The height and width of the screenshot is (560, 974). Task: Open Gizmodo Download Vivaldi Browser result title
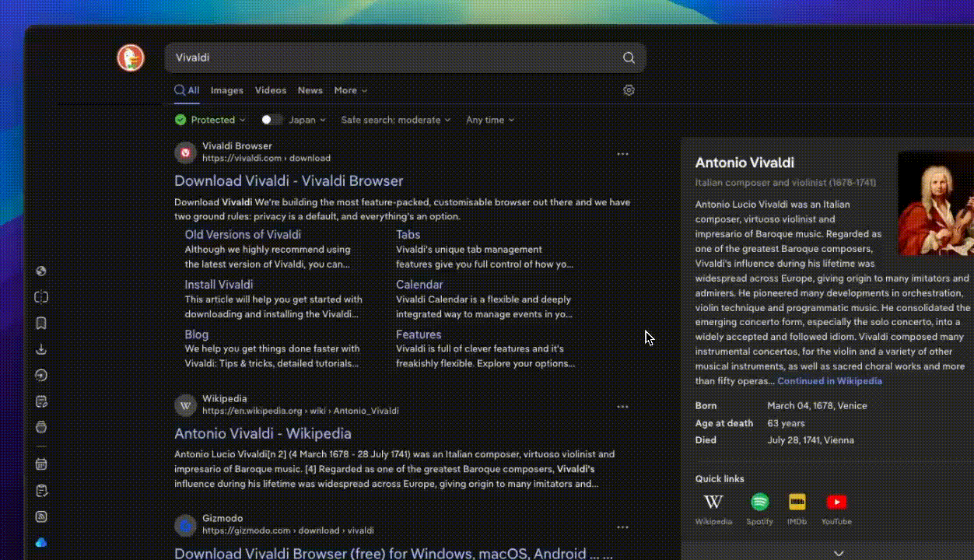point(394,553)
